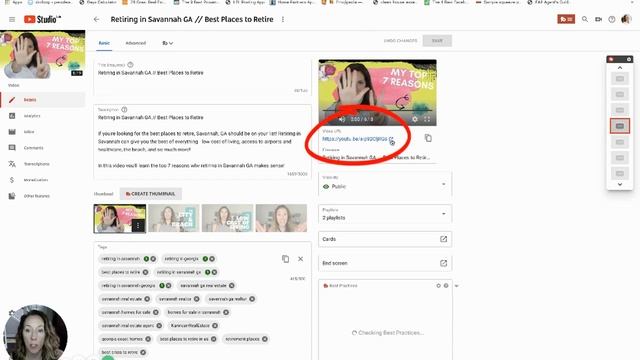Open the kebab menu next to the video title

283,19
